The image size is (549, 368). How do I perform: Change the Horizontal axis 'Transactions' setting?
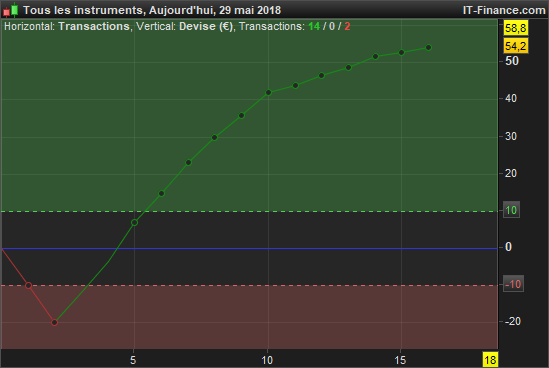tap(94, 26)
